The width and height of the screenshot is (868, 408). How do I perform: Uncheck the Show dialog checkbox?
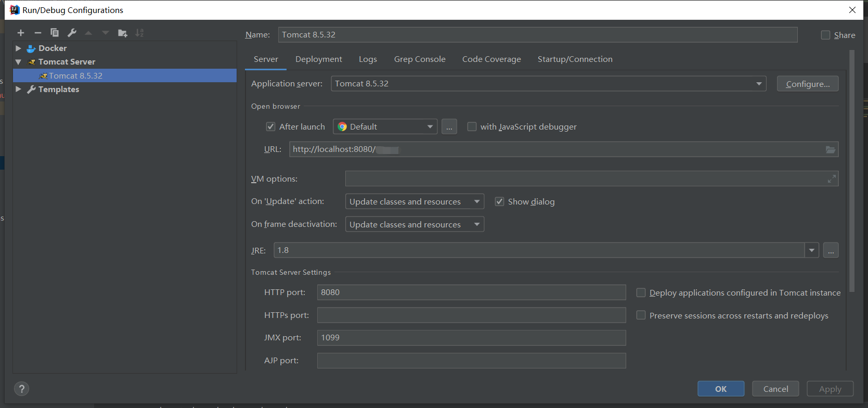(499, 201)
